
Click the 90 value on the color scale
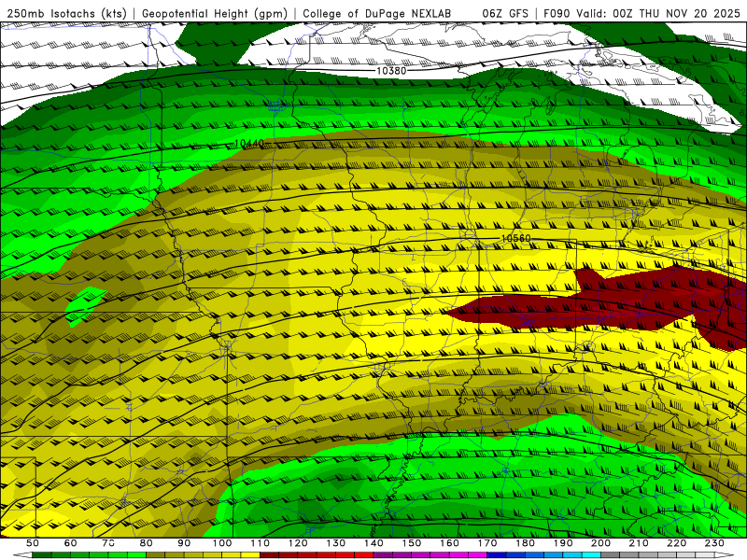(x=184, y=543)
